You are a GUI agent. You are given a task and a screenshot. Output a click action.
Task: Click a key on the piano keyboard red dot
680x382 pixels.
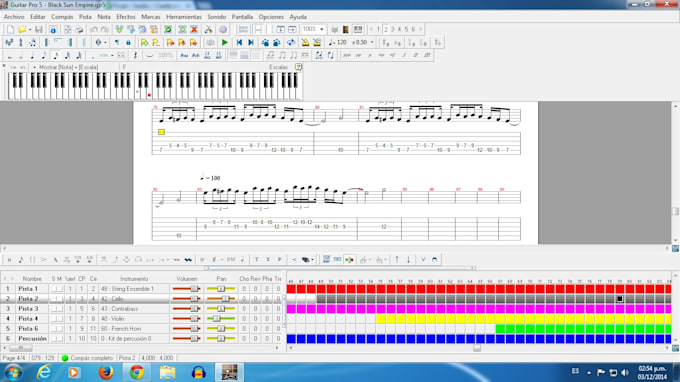(x=149, y=95)
